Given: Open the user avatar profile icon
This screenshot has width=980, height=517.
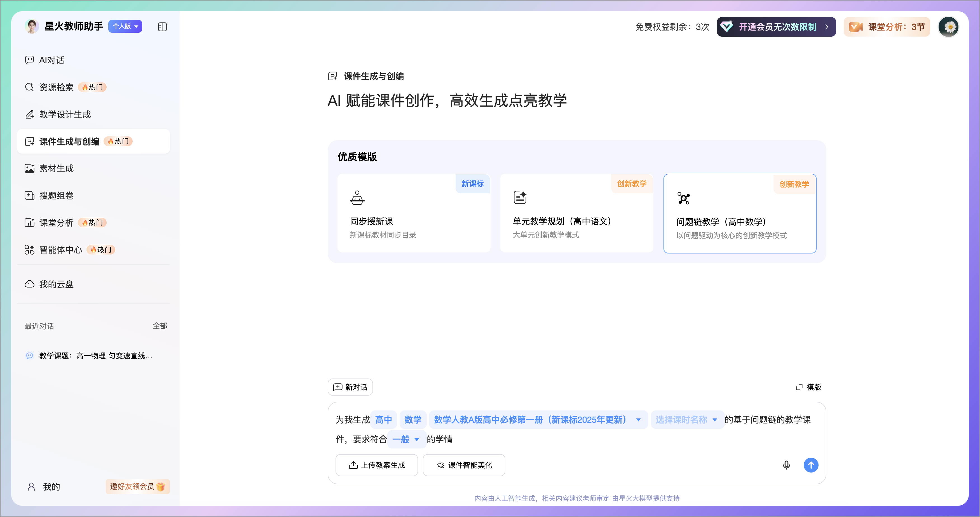Looking at the screenshot, I should pyautogui.click(x=949, y=27).
